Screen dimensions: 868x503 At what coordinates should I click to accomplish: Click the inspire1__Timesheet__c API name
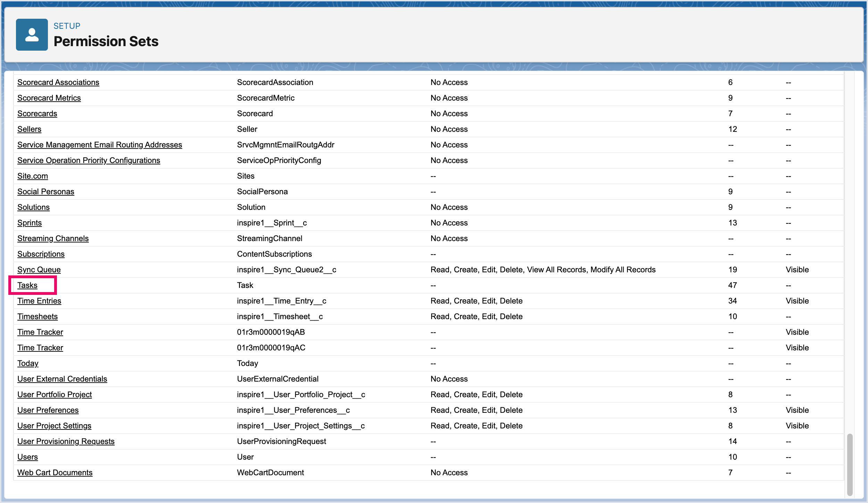click(280, 316)
